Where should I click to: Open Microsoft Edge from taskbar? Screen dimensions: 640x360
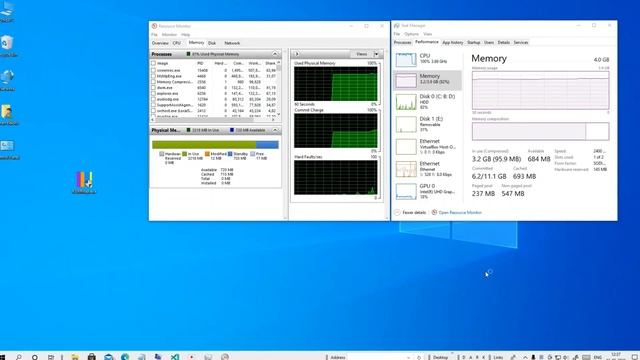125,357
